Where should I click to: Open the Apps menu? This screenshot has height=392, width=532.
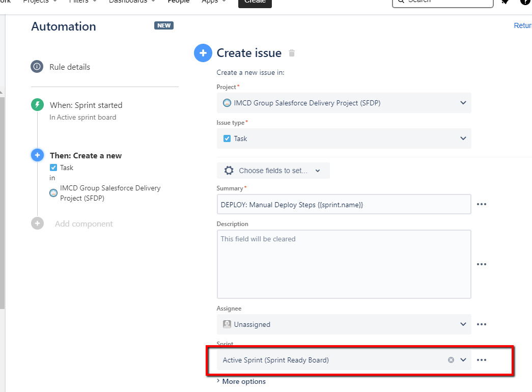214,2
